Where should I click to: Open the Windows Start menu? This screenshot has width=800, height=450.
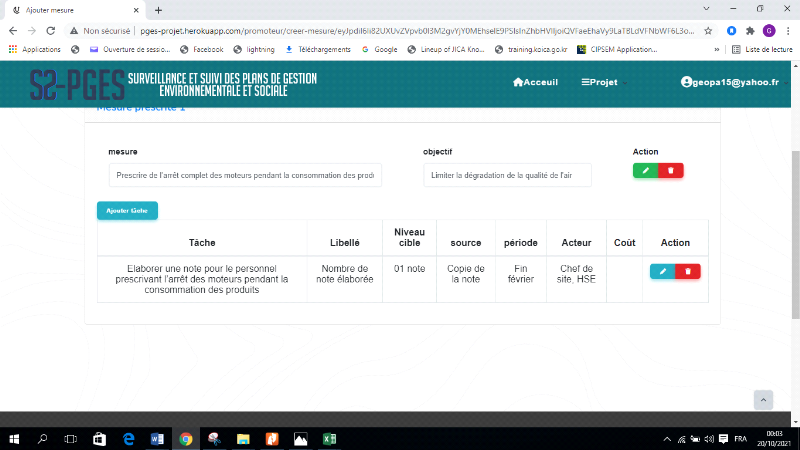coord(14,439)
